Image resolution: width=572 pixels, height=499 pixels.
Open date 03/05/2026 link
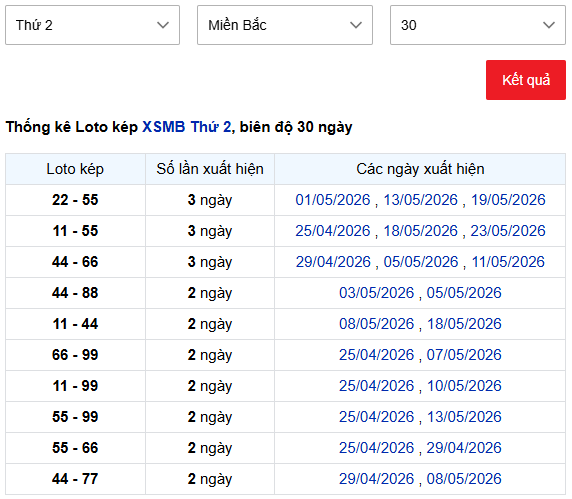376,293
